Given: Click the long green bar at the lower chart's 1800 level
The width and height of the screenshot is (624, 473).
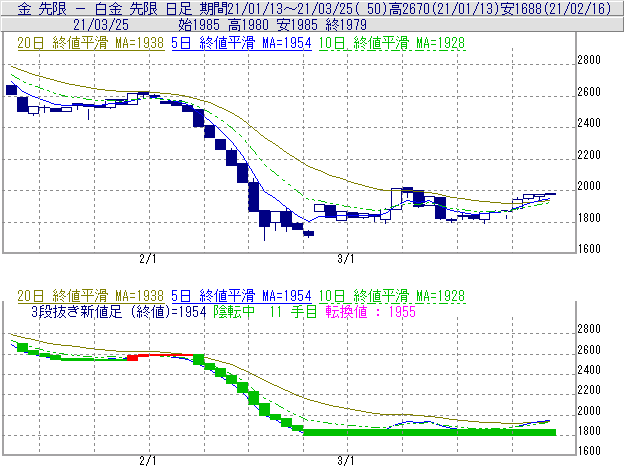Looking at the screenshot, I should pyautogui.click(x=429, y=432).
